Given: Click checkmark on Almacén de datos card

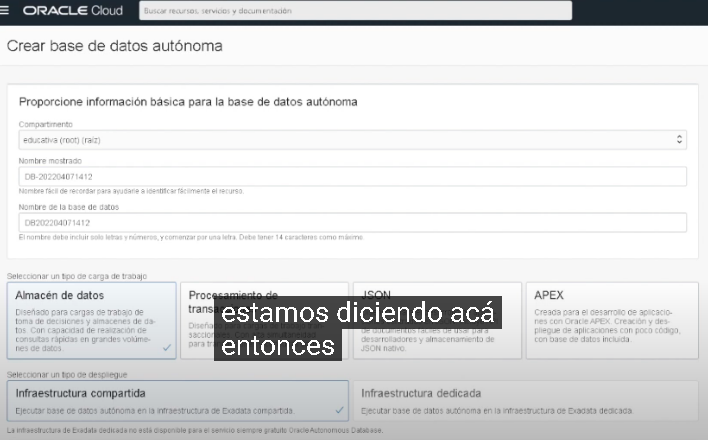Looking at the screenshot, I should coord(167,347).
